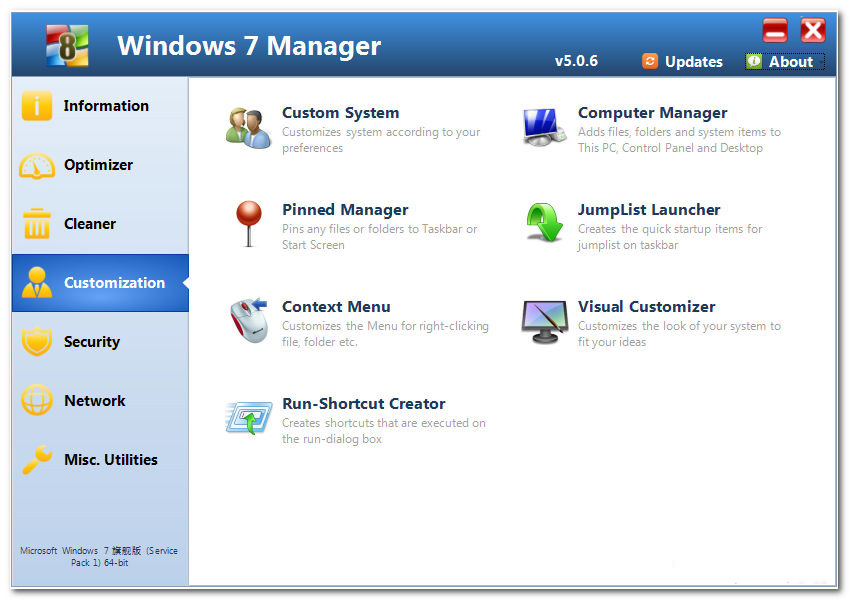Click the Run-Shortcut Creator icon
This screenshot has height=600, width=849.
(249, 418)
